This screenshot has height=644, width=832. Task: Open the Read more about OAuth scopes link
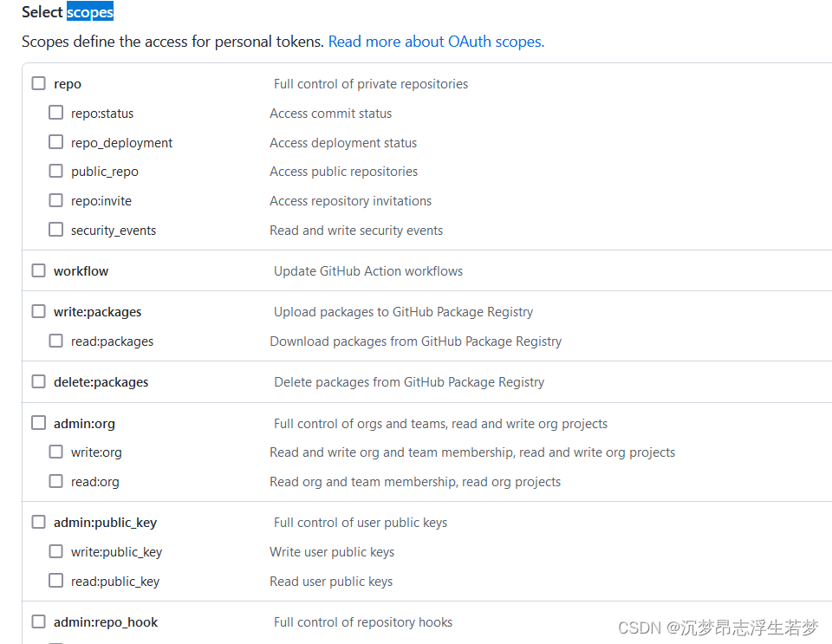click(x=436, y=41)
